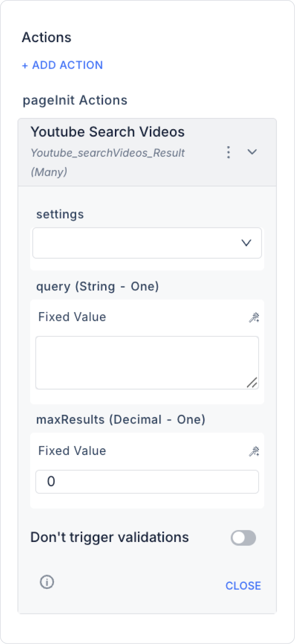295x644 pixels.
Task: Click the pageInit Actions section label
Action: coord(75,100)
